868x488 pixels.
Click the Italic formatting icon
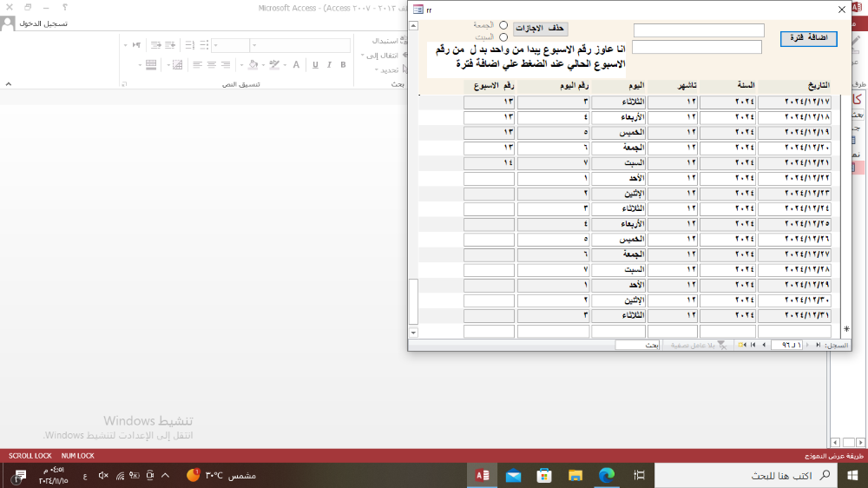pos(329,64)
